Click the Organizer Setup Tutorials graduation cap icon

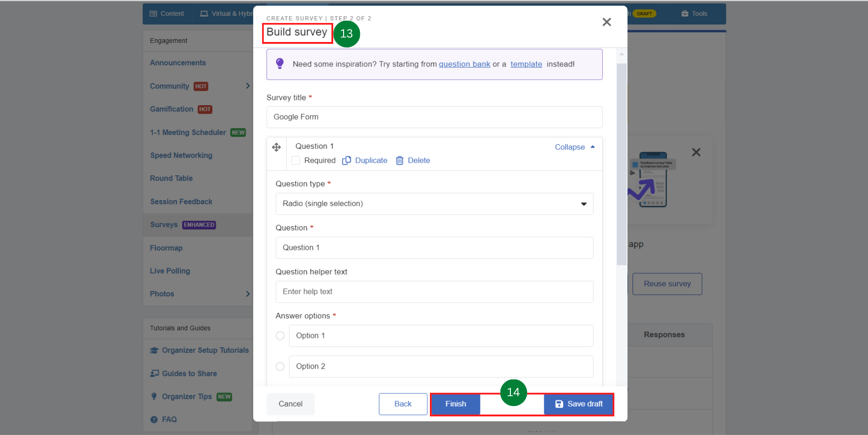click(154, 351)
